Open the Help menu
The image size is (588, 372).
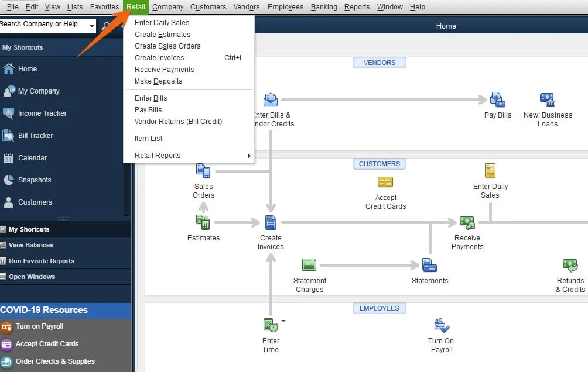click(418, 7)
